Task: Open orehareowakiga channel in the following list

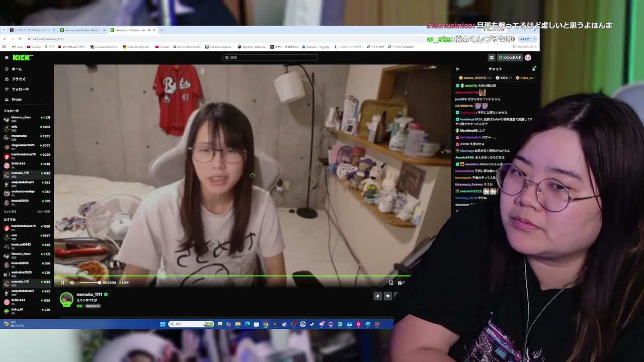Action: [27, 193]
